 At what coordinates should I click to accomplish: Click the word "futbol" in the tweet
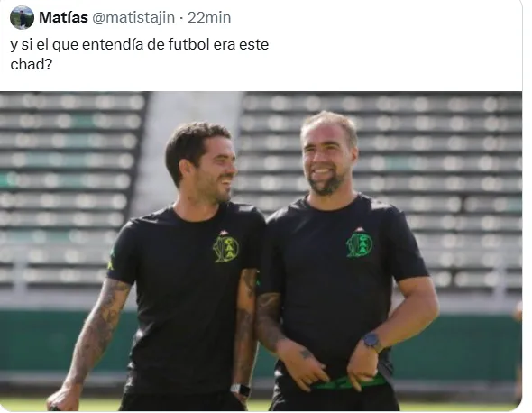(188, 44)
